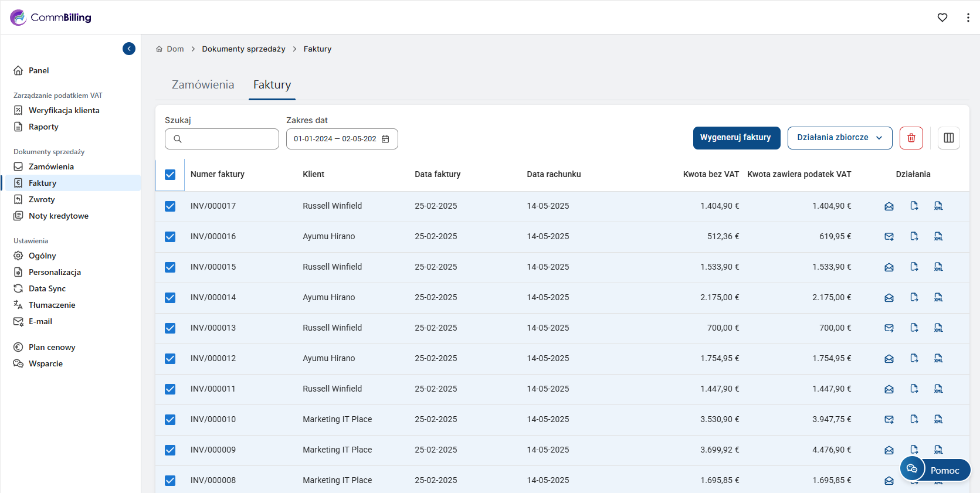Open calendar icon in date range field
This screenshot has width=980, height=493.
click(x=385, y=139)
